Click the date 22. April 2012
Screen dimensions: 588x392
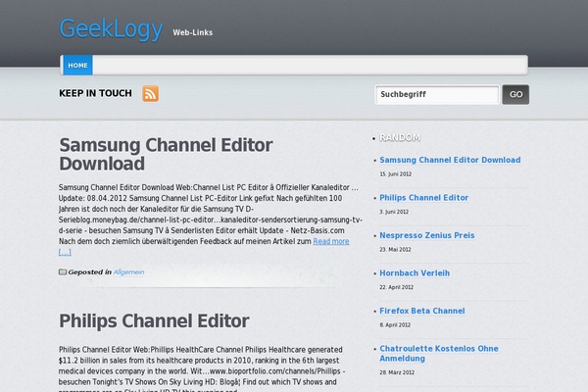point(396,287)
